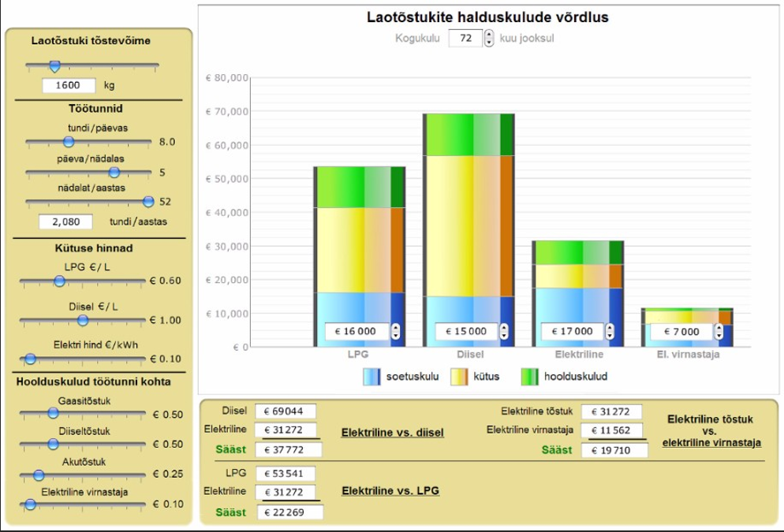Open the Elektriline vs. LPG link
The width and height of the screenshot is (784, 532).
pos(390,490)
